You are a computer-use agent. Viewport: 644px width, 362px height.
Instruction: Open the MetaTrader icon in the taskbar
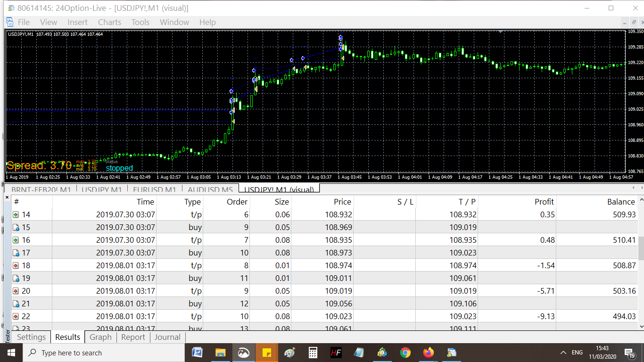tap(382, 353)
